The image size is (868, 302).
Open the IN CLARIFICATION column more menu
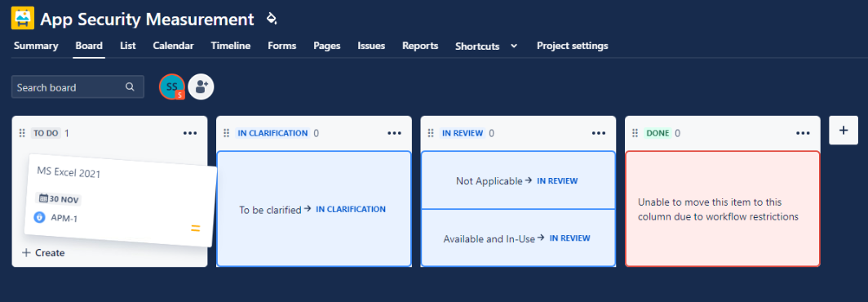pos(394,133)
